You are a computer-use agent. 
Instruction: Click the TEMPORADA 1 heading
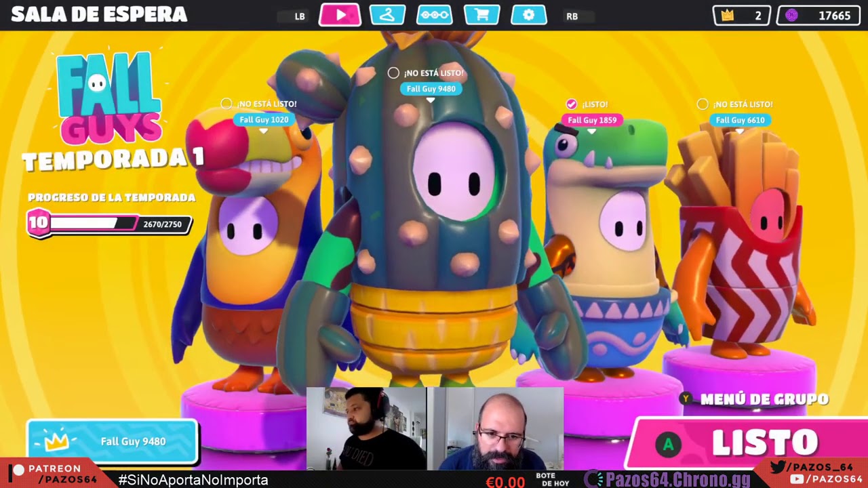coord(113,159)
